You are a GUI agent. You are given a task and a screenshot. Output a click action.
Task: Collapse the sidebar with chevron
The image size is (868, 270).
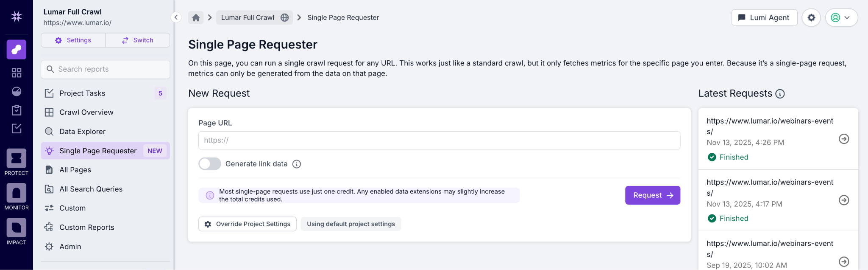pyautogui.click(x=176, y=17)
